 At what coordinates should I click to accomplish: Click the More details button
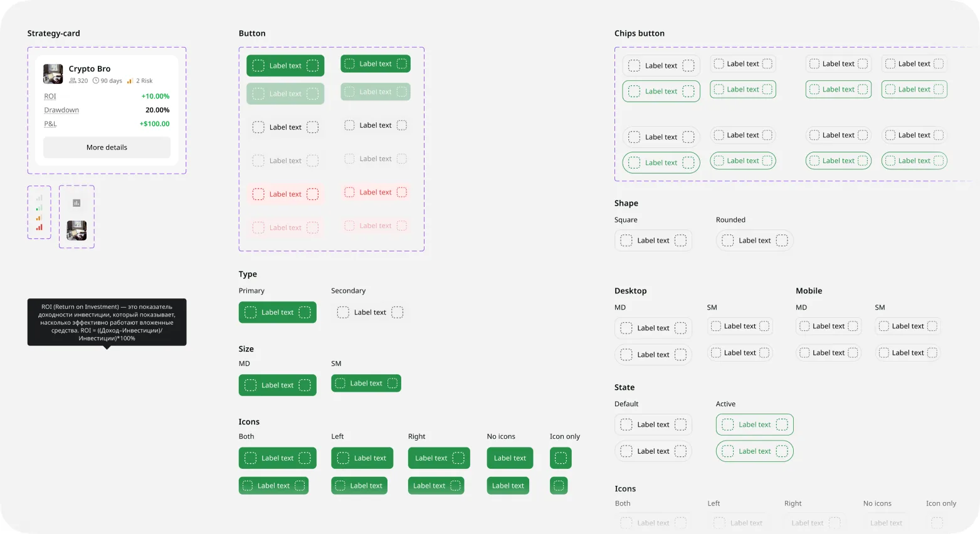(x=107, y=148)
